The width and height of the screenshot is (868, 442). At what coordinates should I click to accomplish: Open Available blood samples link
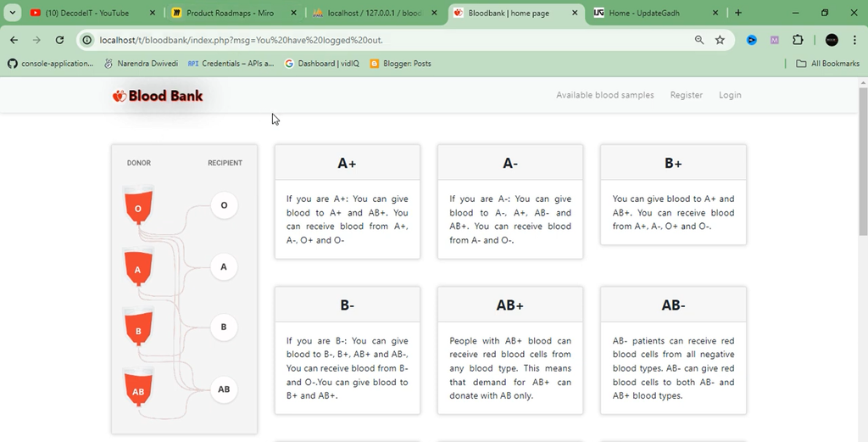pos(605,95)
